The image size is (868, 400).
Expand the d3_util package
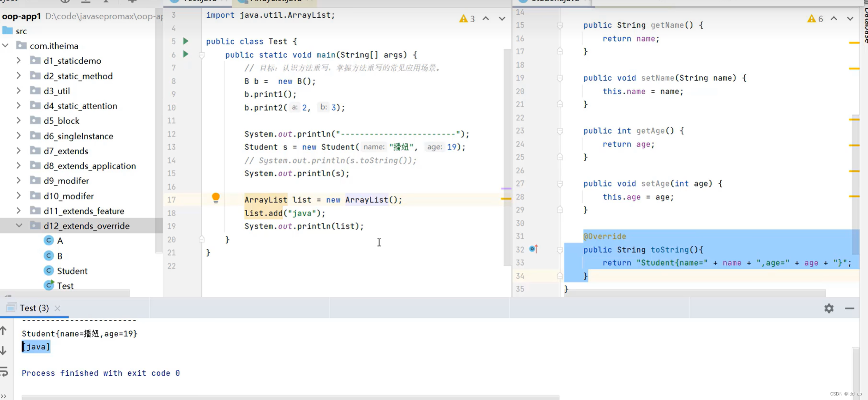pos(19,90)
